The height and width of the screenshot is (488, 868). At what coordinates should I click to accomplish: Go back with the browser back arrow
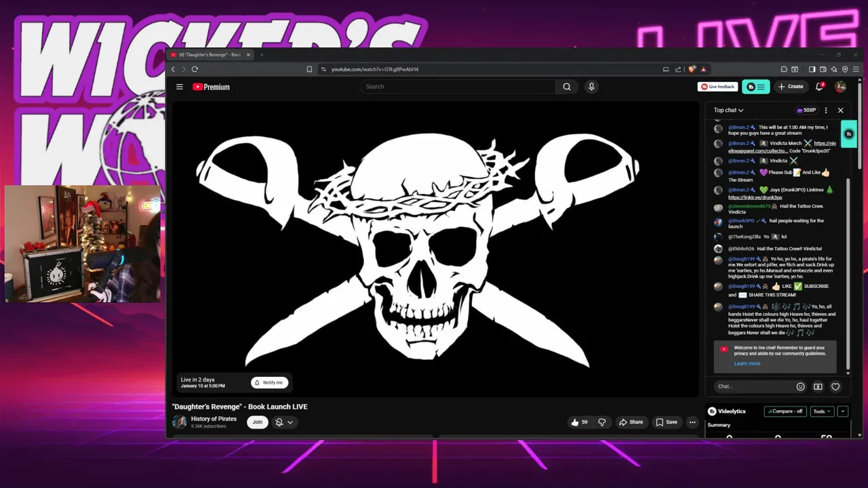pyautogui.click(x=173, y=69)
